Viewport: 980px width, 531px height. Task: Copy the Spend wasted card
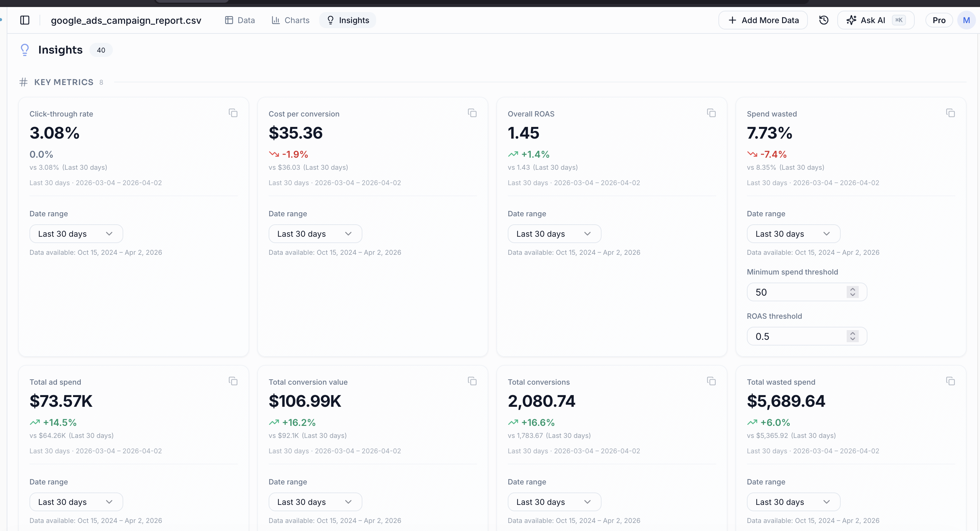coord(950,112)
